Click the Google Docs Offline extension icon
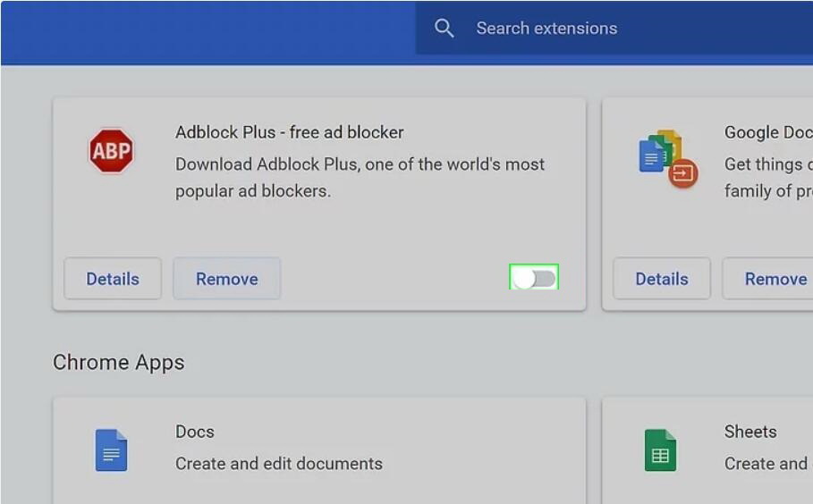The width and height of the screenshot is (813, 504). pyautogui.click(x=668, y=159)
